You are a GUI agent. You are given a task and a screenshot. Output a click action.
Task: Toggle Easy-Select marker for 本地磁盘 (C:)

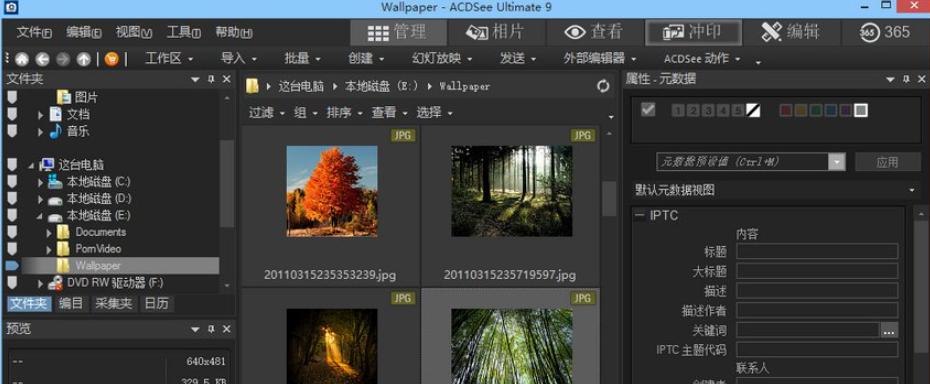point(12,181)
